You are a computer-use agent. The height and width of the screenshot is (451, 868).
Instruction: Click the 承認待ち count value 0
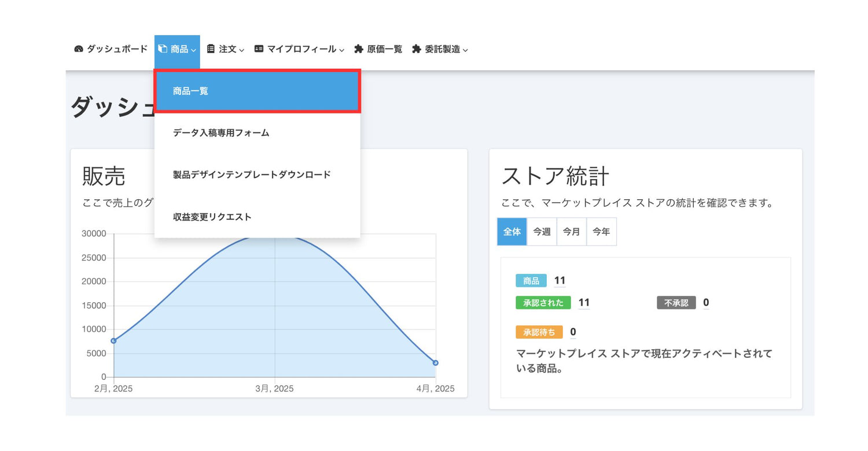(x=573, y=332)
